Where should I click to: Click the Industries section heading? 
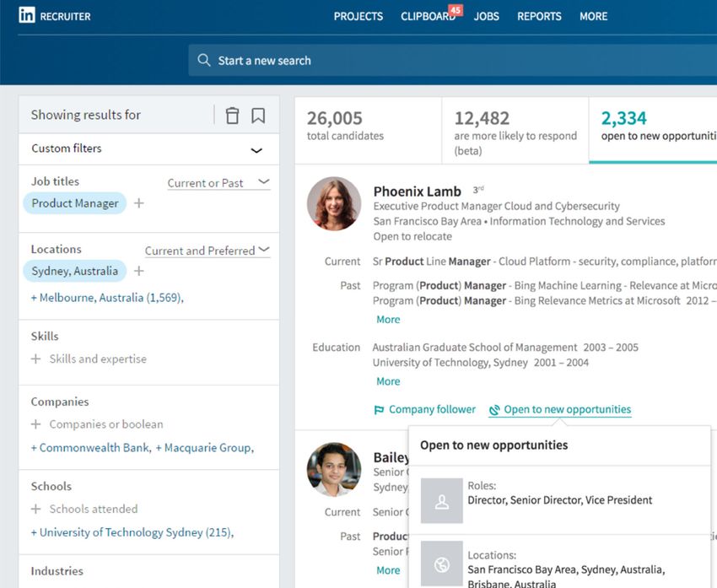point(57,571)
